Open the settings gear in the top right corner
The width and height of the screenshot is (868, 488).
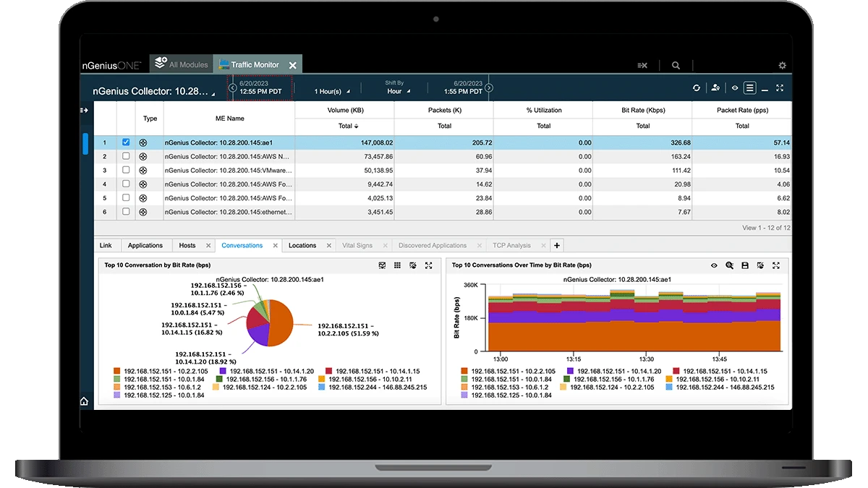click(x=781, y=64)
